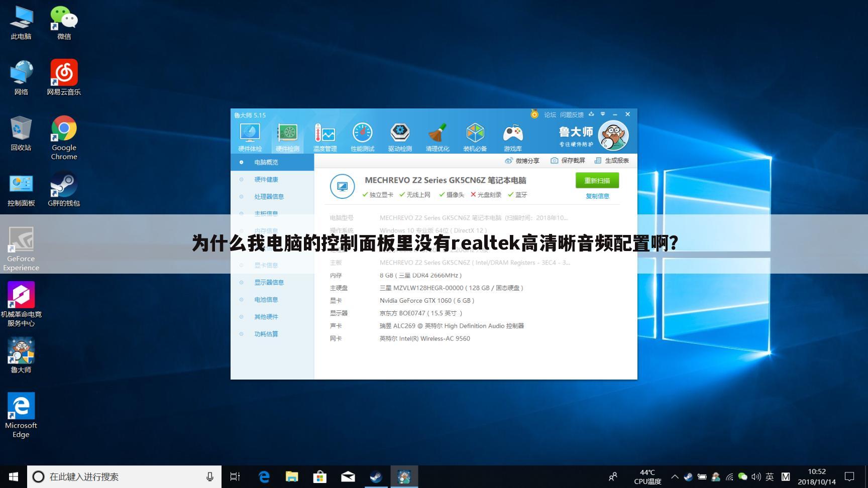Click the 网卡 value Intel Wireless-AC 9560

[x=425, y=338]
